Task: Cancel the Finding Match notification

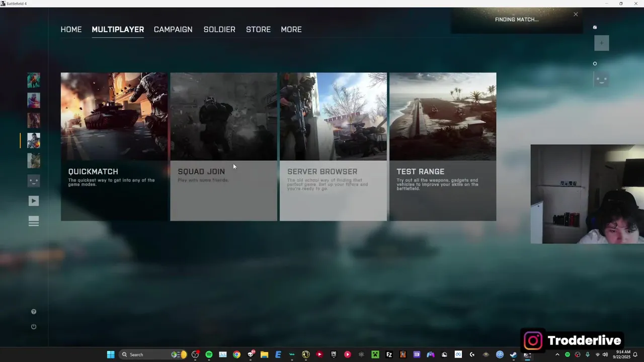Action: point(576,14)
